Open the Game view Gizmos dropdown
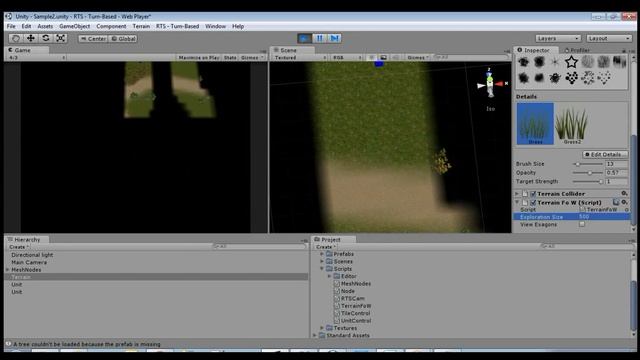The image size is (640, 360). pos(252,58)
